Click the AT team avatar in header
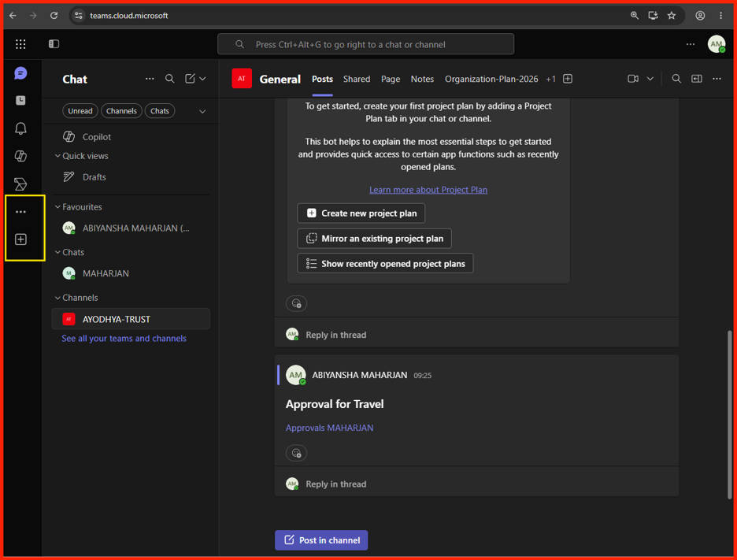Viewport: 737px width, 560px height. click(242, 79)
